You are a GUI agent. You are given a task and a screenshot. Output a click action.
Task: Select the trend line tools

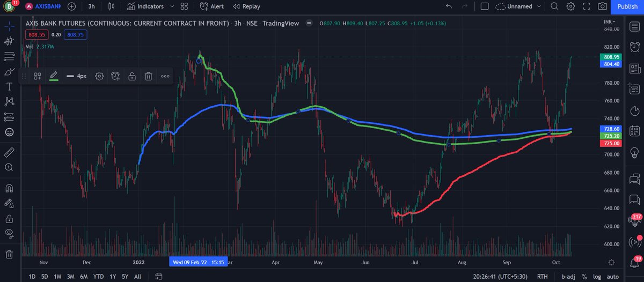coord(9,56)
